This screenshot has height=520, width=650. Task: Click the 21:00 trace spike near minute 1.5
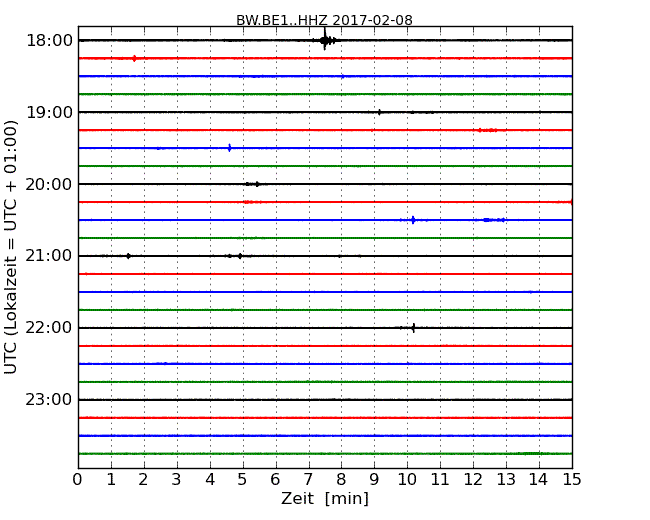pyautogui.click(x=129, y=256)
